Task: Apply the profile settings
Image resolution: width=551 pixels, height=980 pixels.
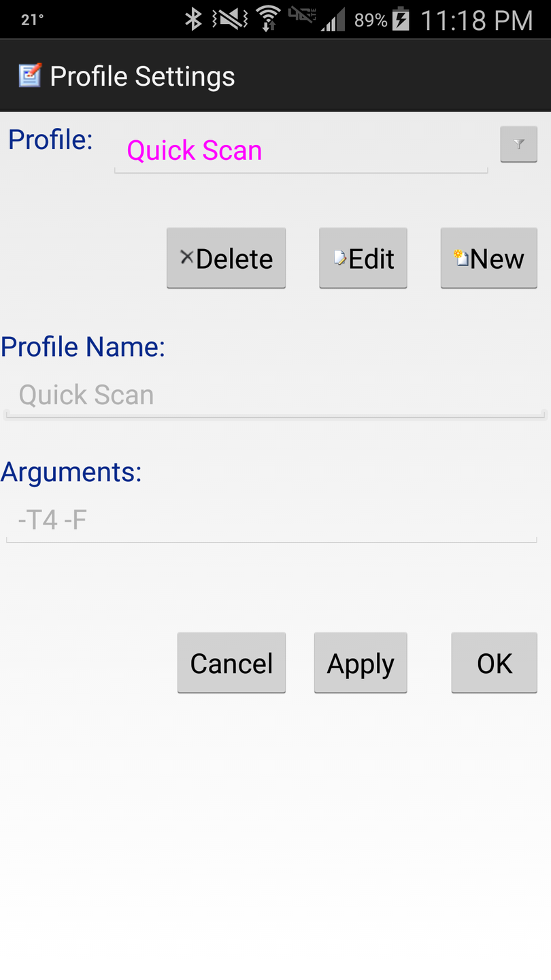Action: [x=361, y=664]
